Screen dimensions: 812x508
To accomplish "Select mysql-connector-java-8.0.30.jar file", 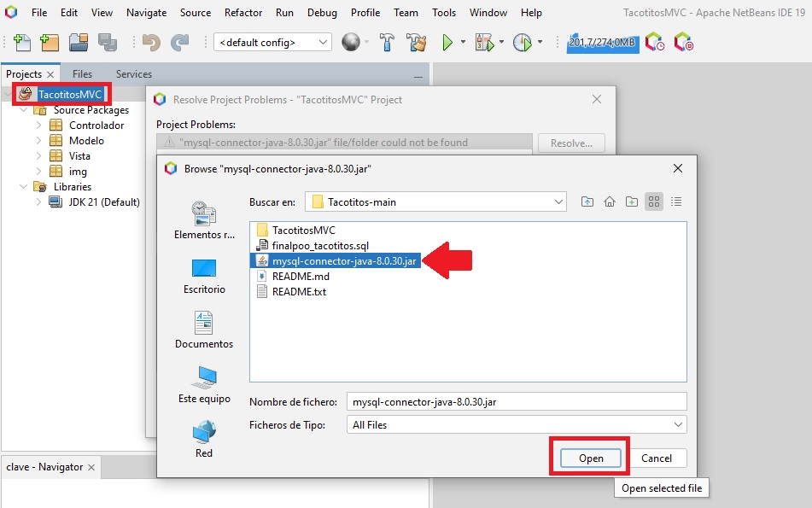I will click(x=336, y=261).
